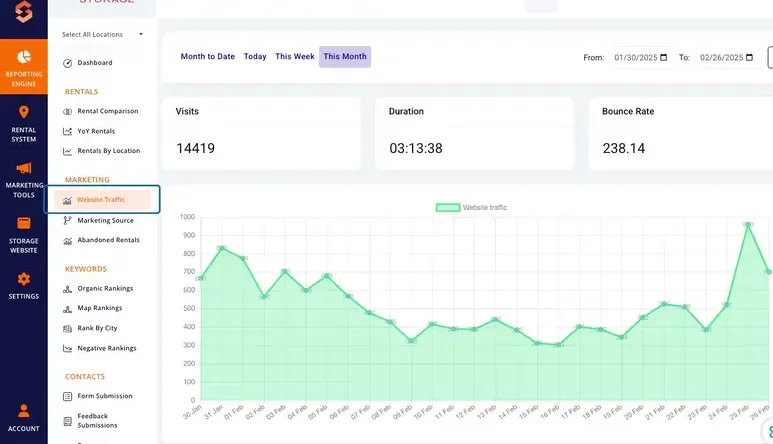773x444 pixels.
Task: Open Abandoned Rentals report
Action: [108, 240]
